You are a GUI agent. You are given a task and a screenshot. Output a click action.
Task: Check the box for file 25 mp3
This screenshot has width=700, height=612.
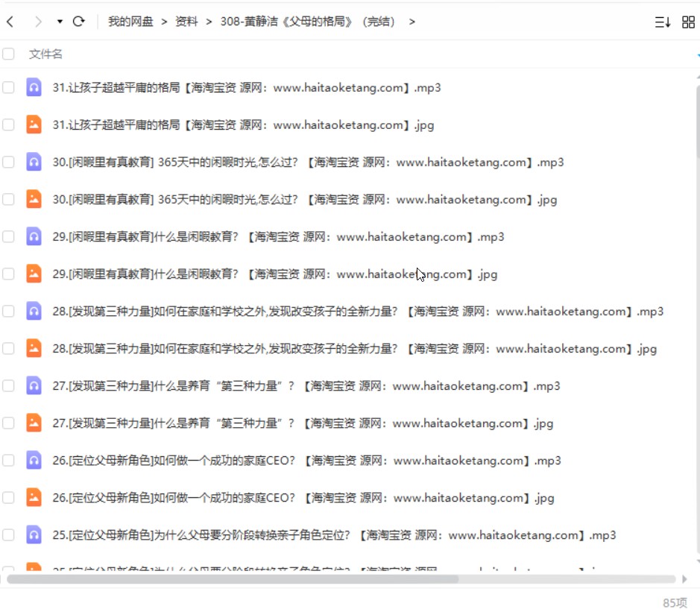(8, 534)
